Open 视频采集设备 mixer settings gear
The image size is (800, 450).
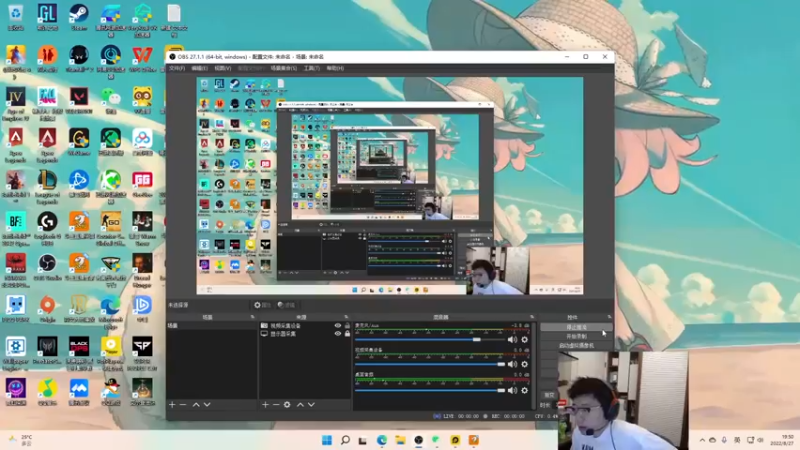524,364
